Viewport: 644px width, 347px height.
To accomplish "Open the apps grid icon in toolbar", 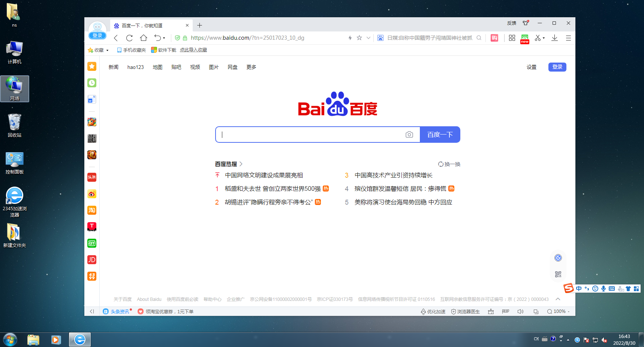I will [x=512, y=38].
